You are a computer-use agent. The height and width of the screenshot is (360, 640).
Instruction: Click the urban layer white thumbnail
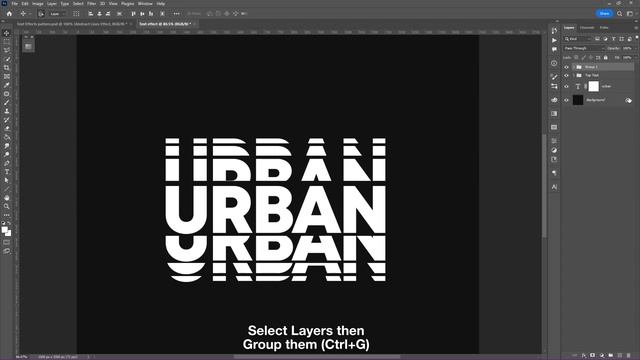click(x=593, y=87)
